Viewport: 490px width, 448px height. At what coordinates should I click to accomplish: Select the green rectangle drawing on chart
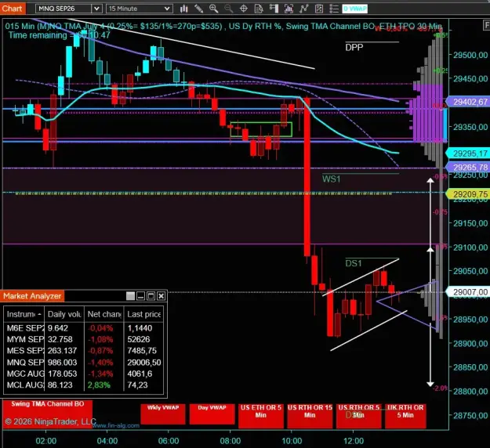click(261, 129)
